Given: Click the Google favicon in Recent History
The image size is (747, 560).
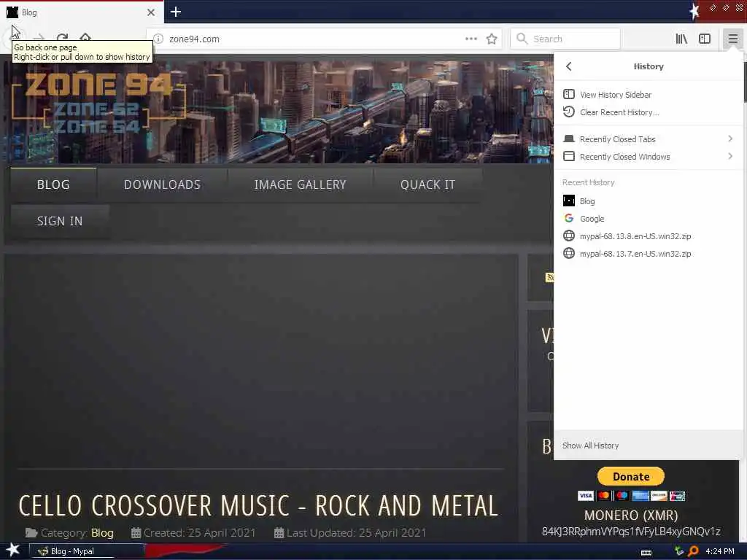Looking at the screenshot, I should (569, 218).
